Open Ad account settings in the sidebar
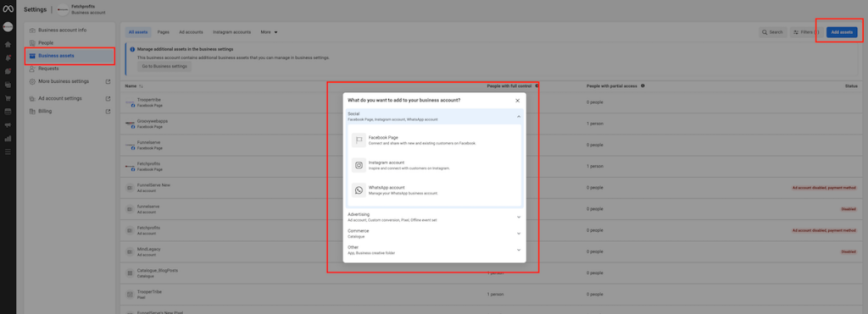Viewport: 868px width, 314px height. (x=70, y=98)
